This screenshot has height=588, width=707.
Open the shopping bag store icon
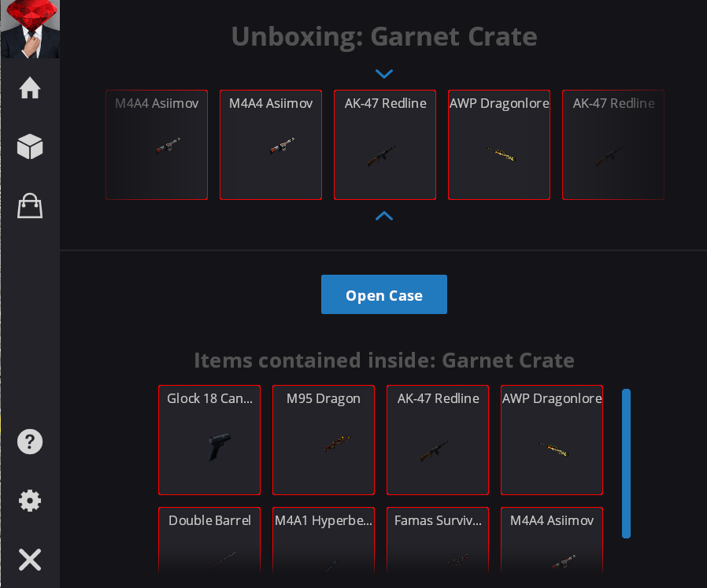30,206
